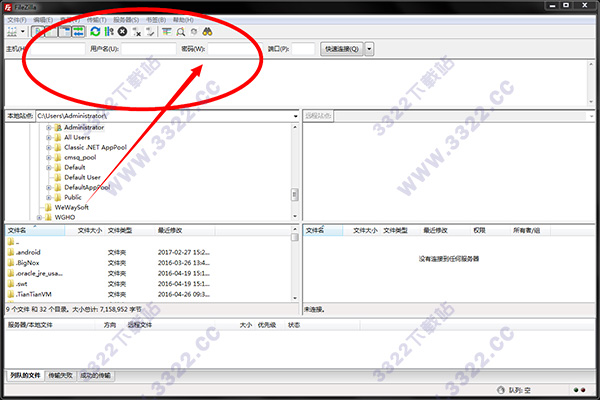The image size is (600, 400).
Task: Open the 编辑(E) menu
Action: point(43,20)
